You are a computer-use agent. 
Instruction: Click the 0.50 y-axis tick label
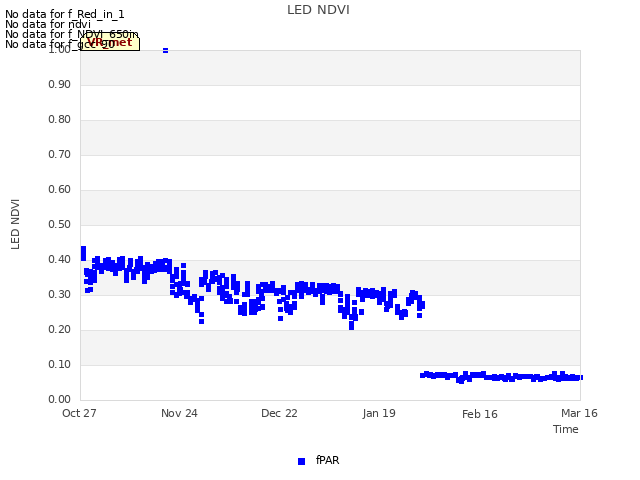coord(60,224)
